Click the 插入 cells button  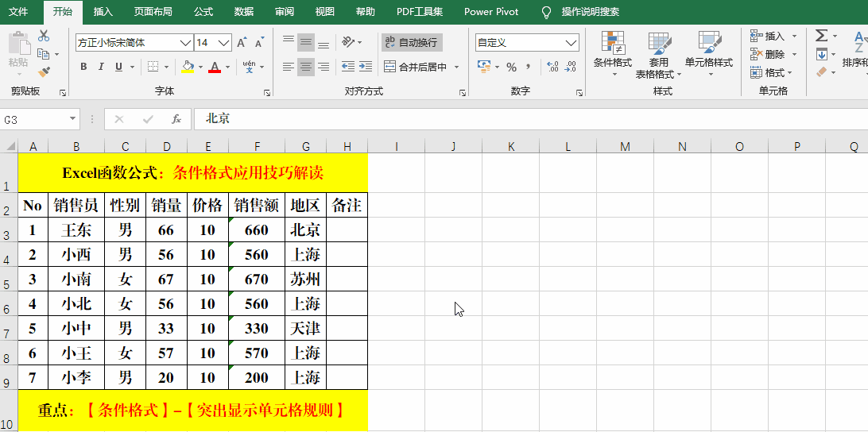769,36
